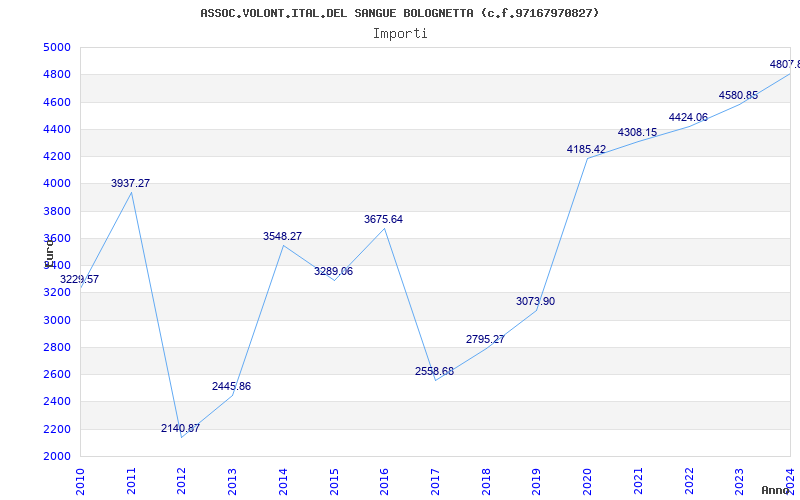Click the 3000 y-axis value
Screen dimensions: 800x500
point(57,320)
